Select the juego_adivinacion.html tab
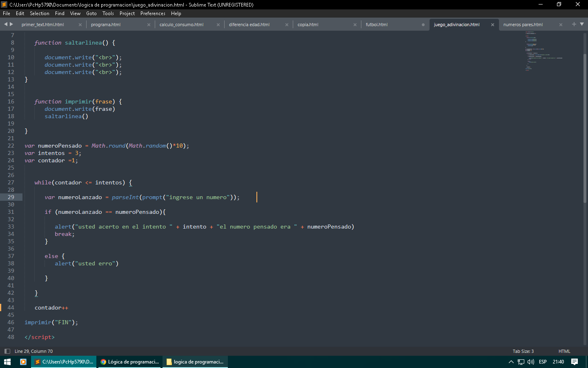Screen dimensions: 588x368 pos(457,25)
